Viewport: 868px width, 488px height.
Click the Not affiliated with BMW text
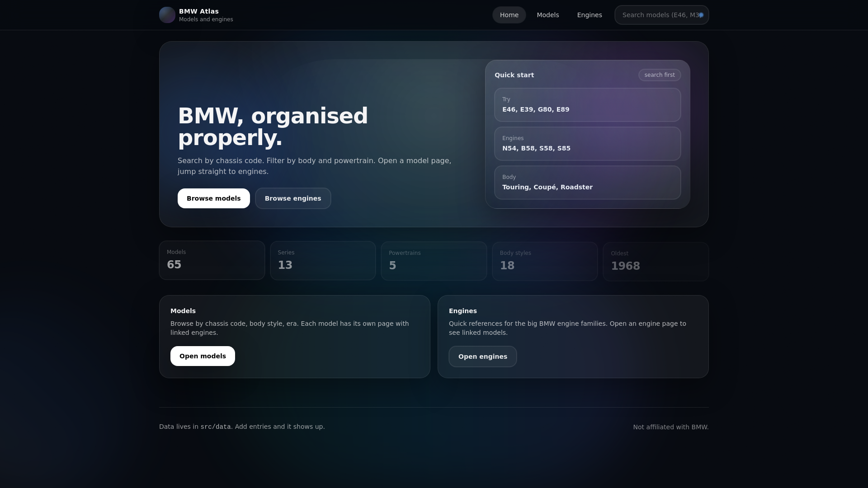click(671, 427)
